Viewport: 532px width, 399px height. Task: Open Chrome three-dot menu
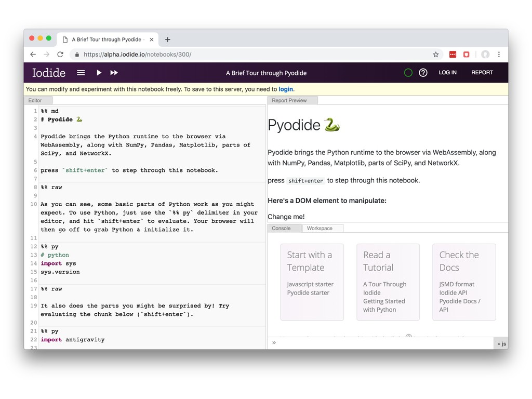tap(499, 54)
